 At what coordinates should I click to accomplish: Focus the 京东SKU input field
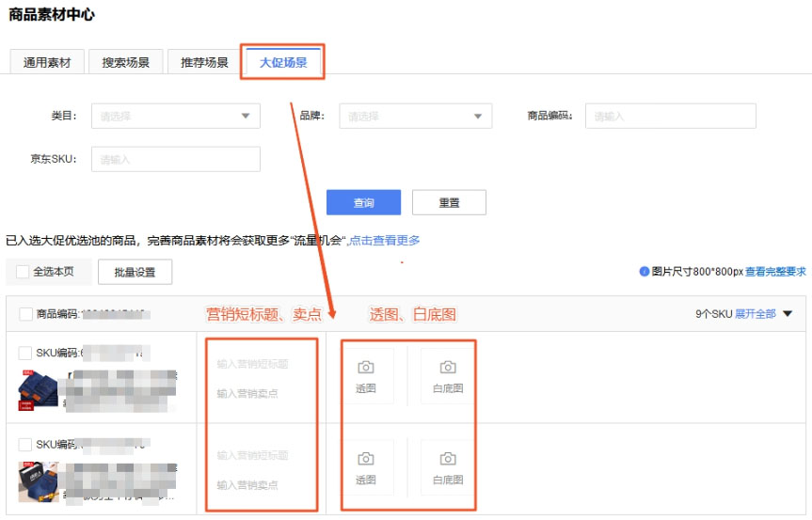coord(176,159)
